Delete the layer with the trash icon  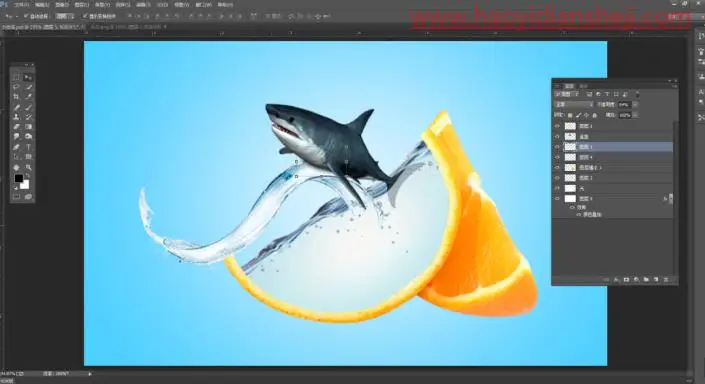point(666,280)
